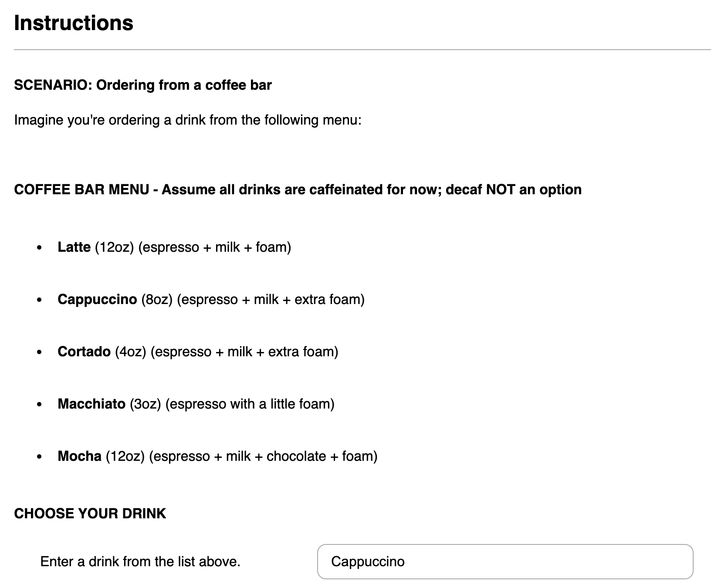Click the 'Imagine you're ordering a drink' sentence

188,120
